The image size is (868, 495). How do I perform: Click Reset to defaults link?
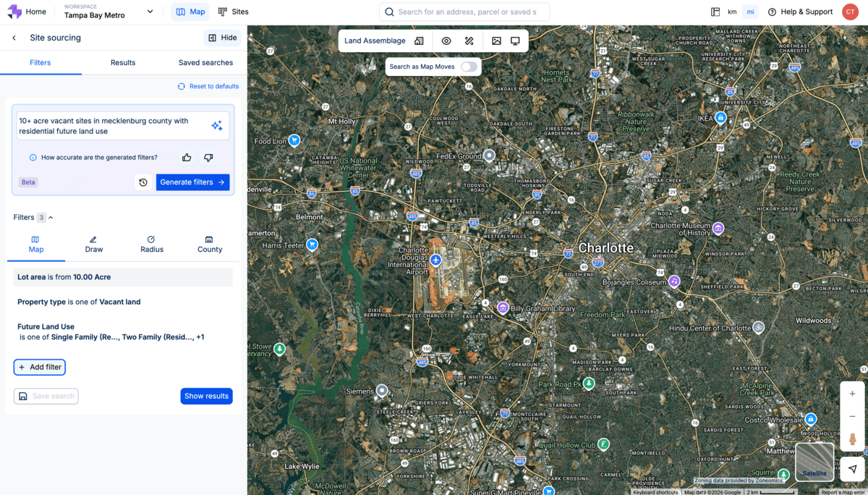coord(208,86)
